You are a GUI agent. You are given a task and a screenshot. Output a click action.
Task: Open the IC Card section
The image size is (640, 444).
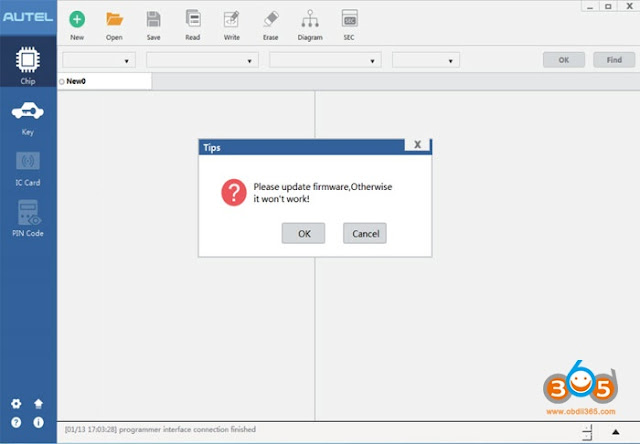(x=28, y=169)
